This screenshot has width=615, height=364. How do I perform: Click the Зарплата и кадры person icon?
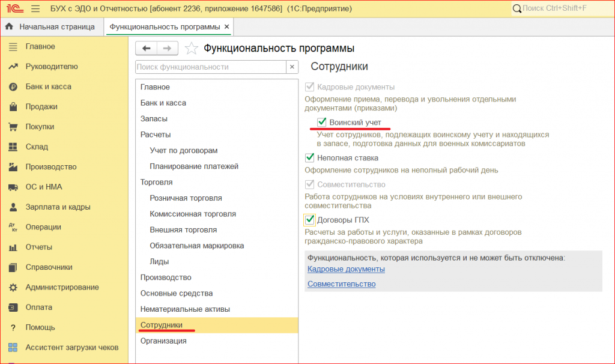pyautogui.click(x=13, y=207)
